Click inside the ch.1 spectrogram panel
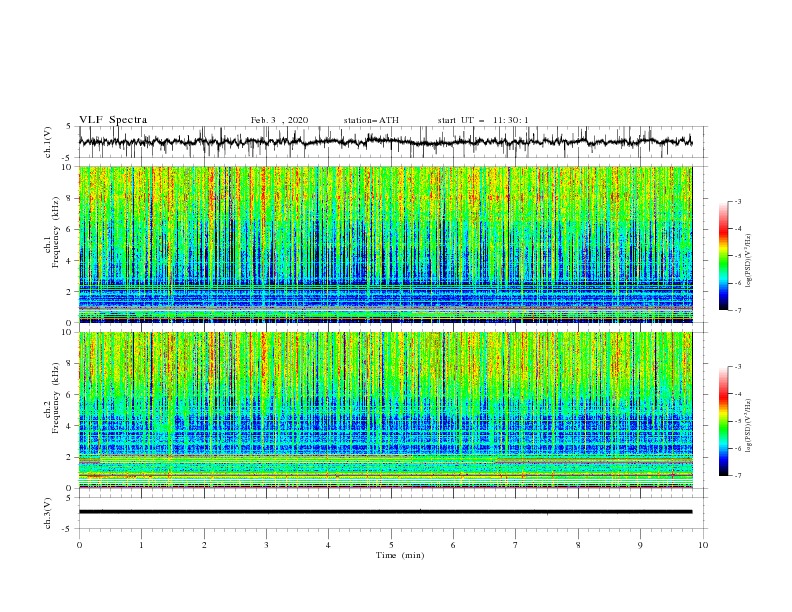The height and width of the screenshot is (612, 792). tap(385, 244)
